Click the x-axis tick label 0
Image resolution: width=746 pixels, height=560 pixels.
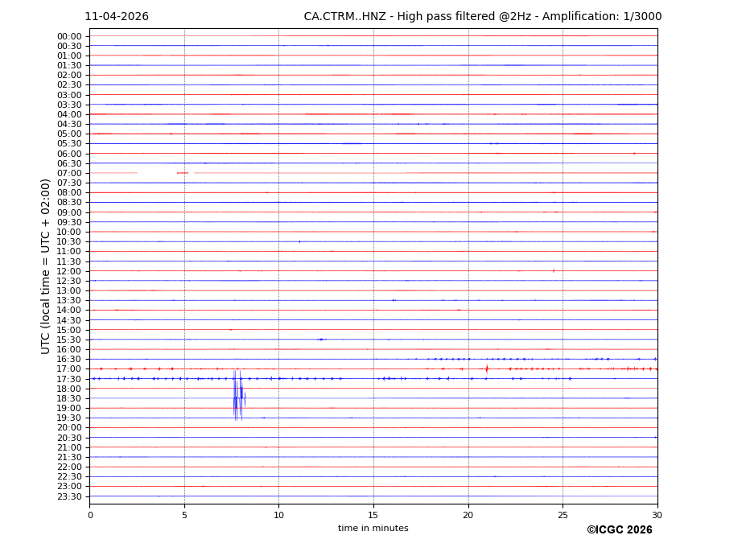(x=90, y=515)
